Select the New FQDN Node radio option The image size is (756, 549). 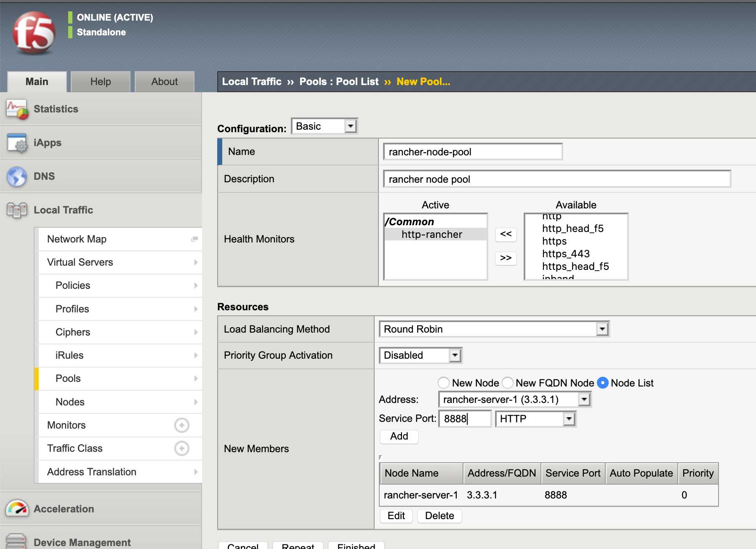pyautogui.click(x=508, y=383)
